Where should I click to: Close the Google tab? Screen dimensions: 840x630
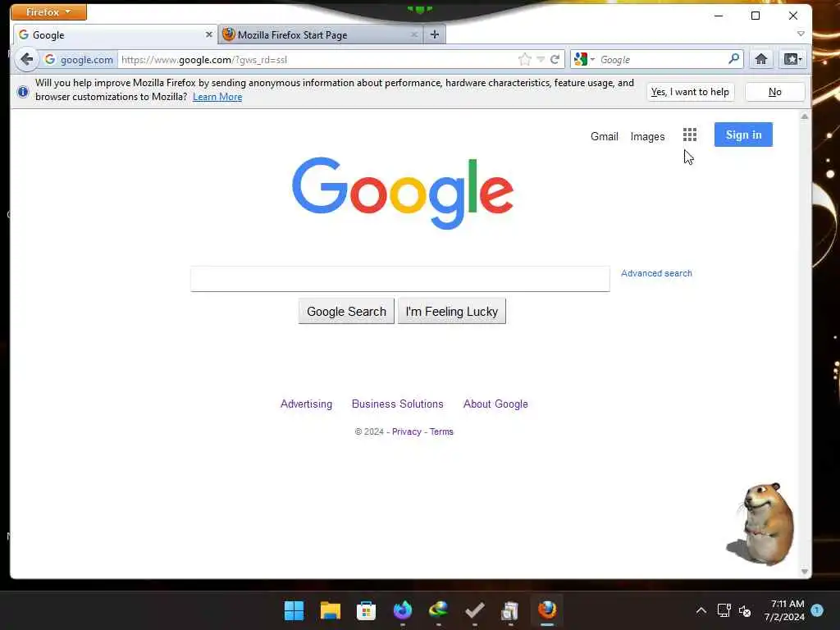tap(209, 34)
